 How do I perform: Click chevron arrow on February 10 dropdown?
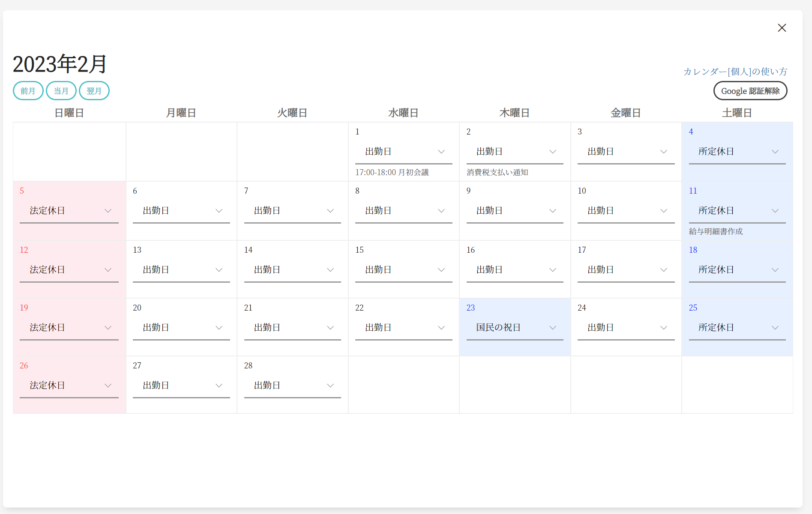click(x=664, y=211)
